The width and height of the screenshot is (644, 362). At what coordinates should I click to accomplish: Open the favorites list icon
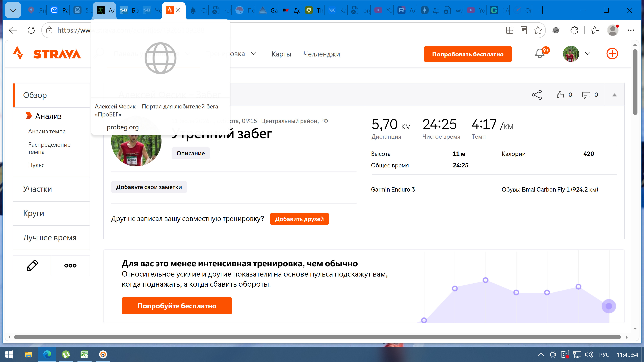tap(595, 30)
